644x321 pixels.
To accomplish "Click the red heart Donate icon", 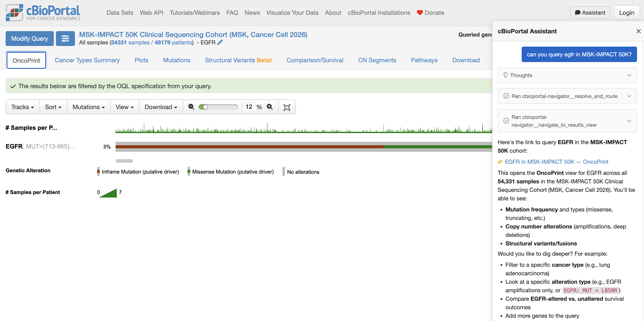I will (x=420, y=12).
